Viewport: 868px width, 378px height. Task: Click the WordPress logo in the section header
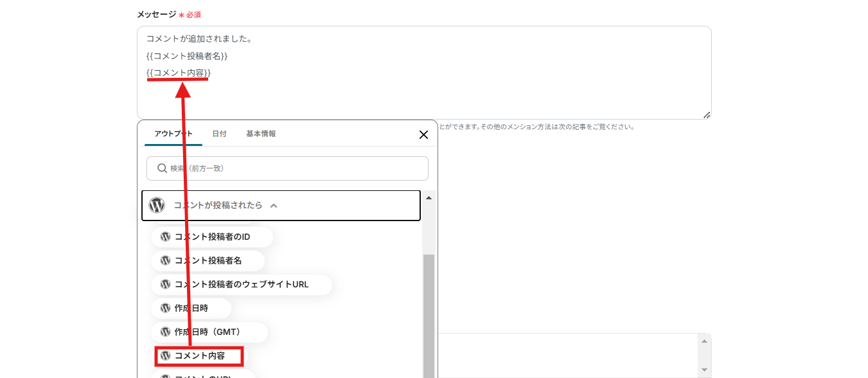tap(157, 206)
